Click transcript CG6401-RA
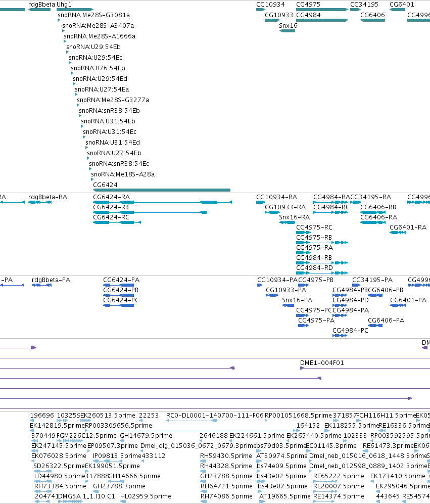This screenshot has width=430, height=504. 398,233
